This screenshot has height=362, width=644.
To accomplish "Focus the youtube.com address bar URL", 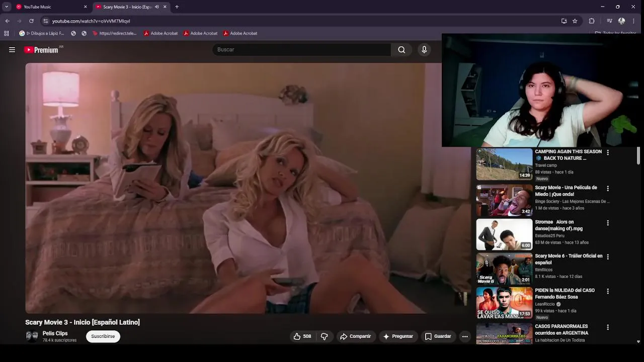I will [91, 21].
